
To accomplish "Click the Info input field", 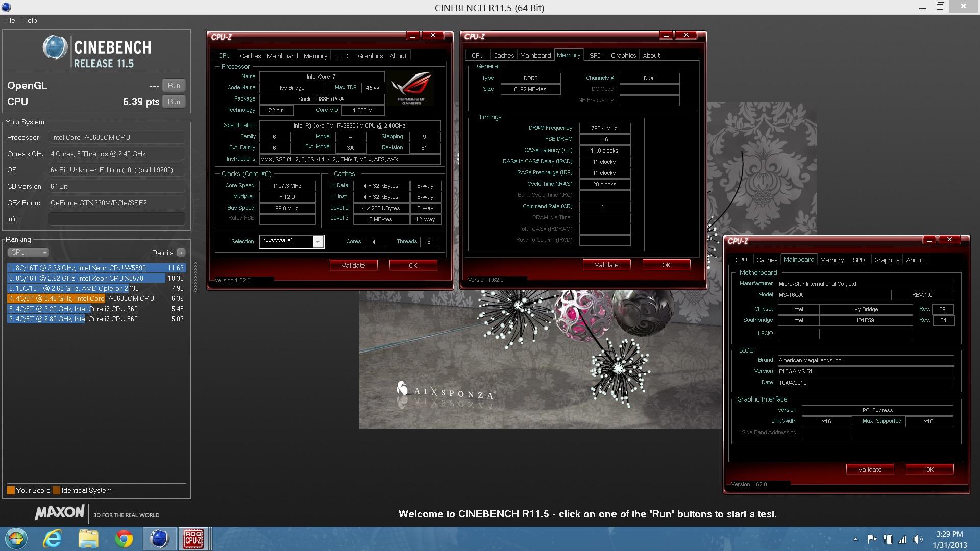I will point(116,219).
